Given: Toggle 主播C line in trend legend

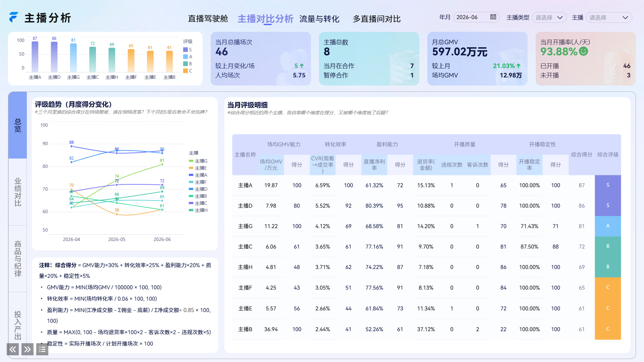Looking at the screenshot, I should [x=198, y=203].
